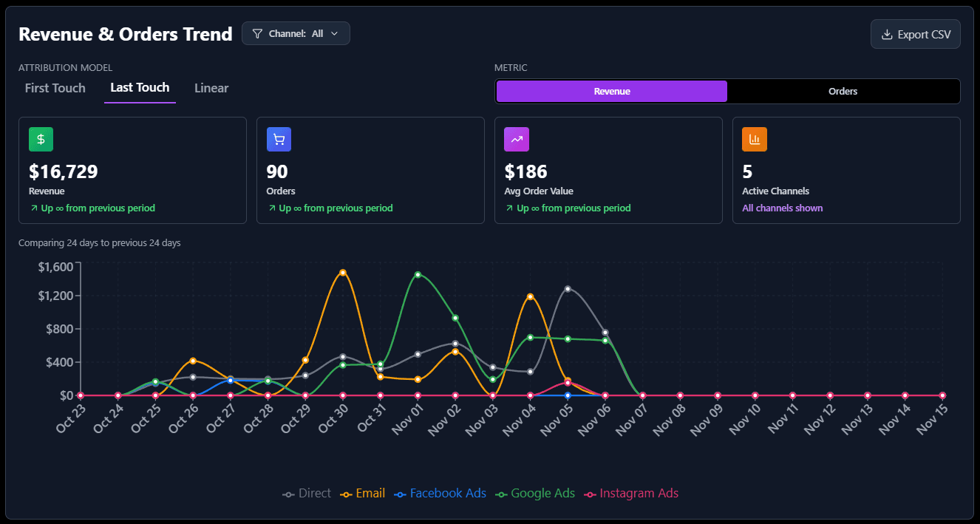Select the Linear attribution tab
980x524 pixels.
(x=211, y=88)
